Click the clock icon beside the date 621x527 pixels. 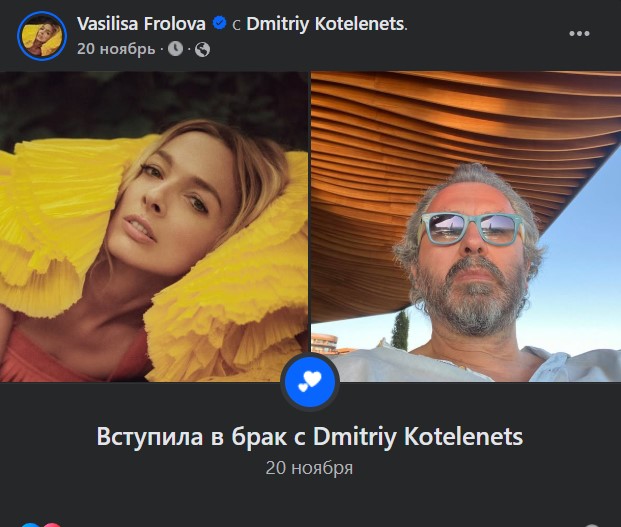point(175,49)
